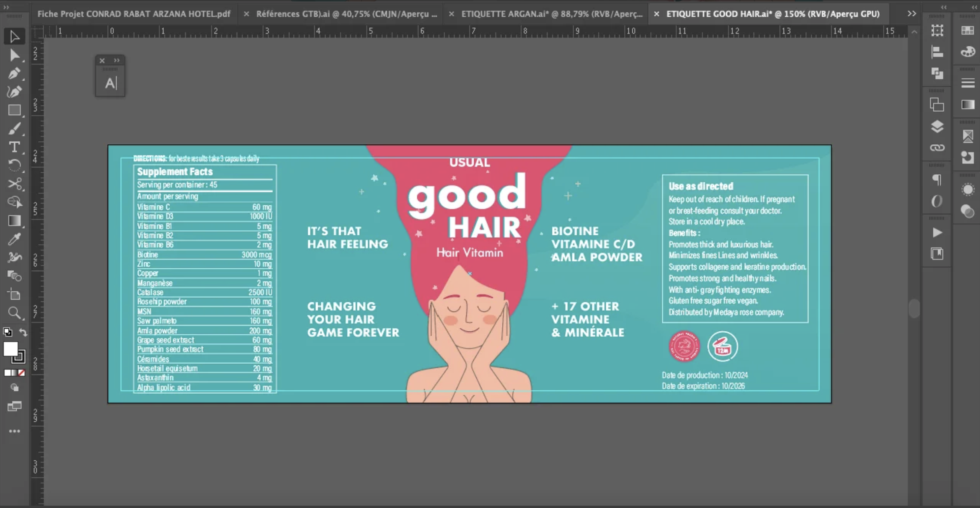Viewport: 980px width, 508px height.
Task: Open the Swatches panel grid icon
Action: pos(968,30)
